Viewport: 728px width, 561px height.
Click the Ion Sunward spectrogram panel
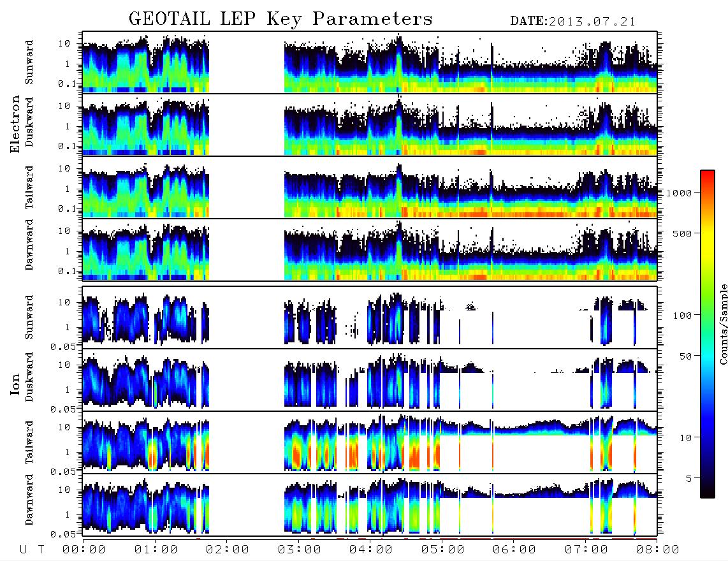click(370, 317)
